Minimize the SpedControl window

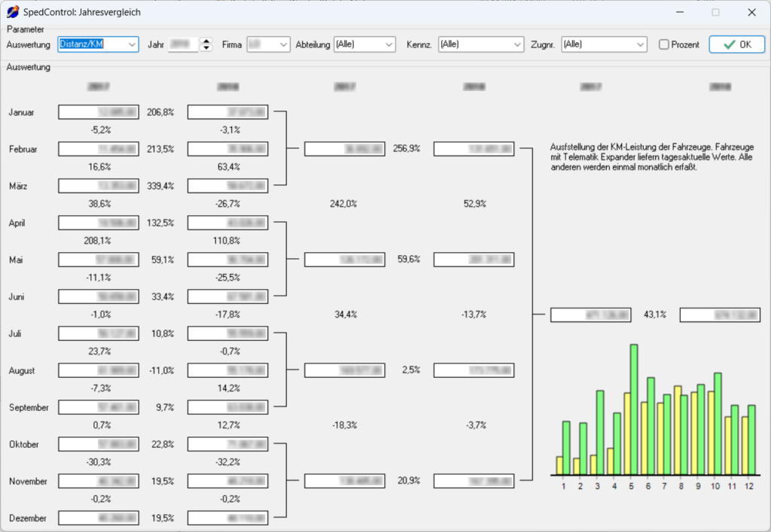tap(680, 12)
